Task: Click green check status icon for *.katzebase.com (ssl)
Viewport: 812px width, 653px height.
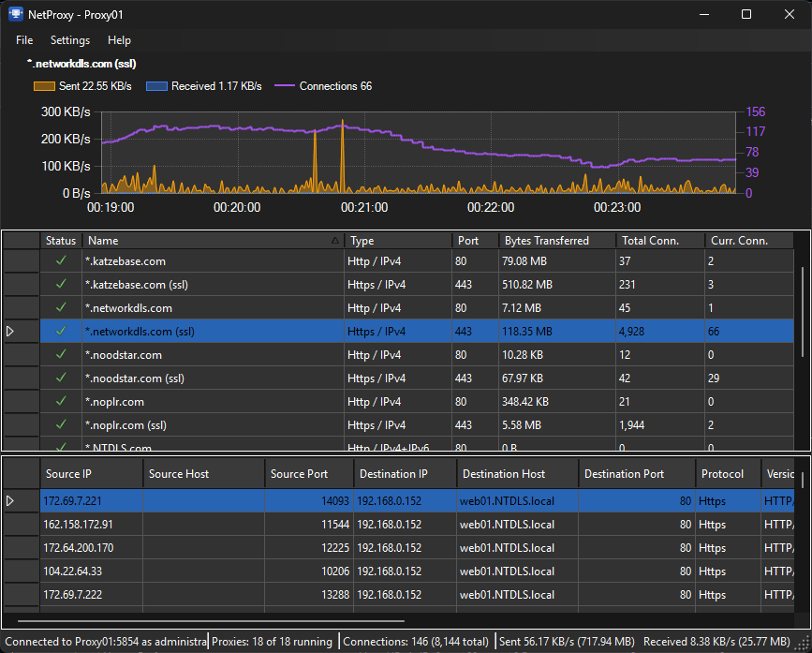Action: coord(61,284)
